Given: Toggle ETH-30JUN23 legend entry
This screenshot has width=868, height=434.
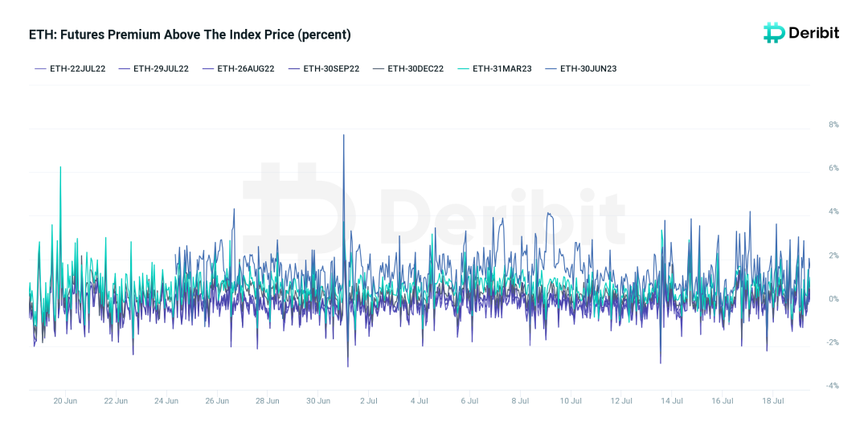Looking at the screenshot, I should (581, 69).
